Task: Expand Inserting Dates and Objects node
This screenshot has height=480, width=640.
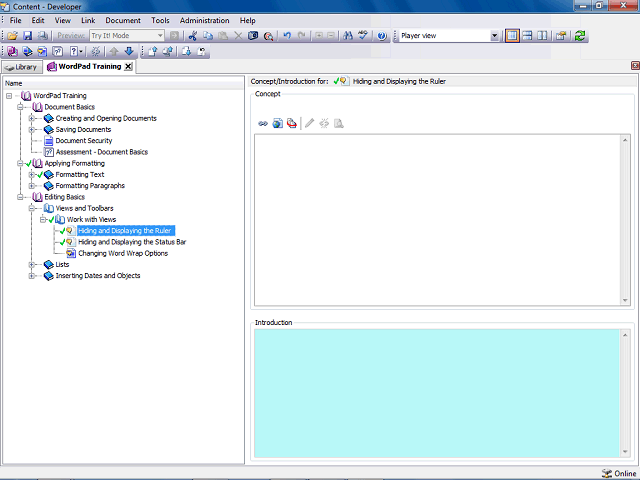Action: point(31,276)
